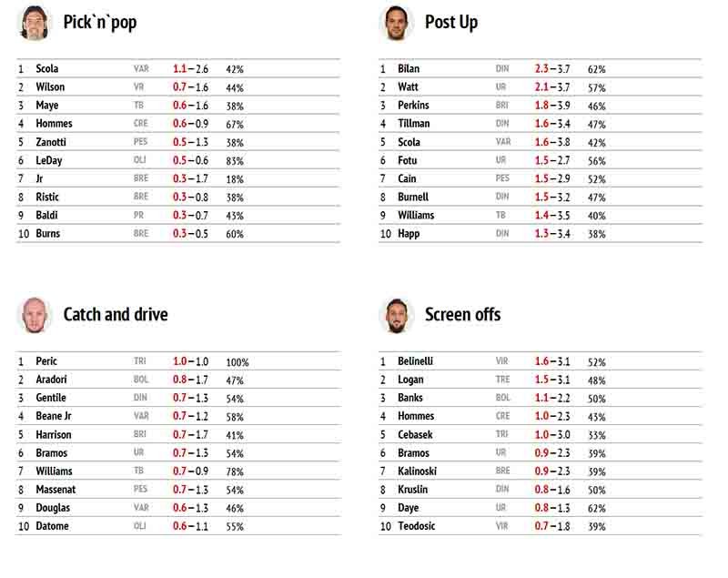Open the Catch and drive heading
Image resolution: width=728 pixels, height=578 pixels.
point(116,314)
